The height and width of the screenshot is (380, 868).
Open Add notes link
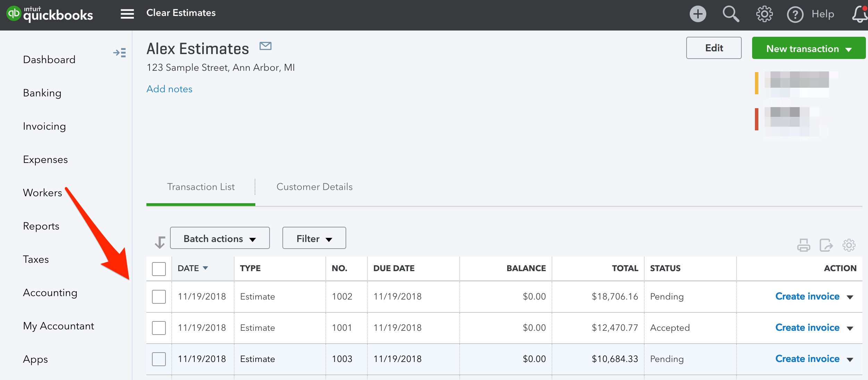click(x=169, y=89)
